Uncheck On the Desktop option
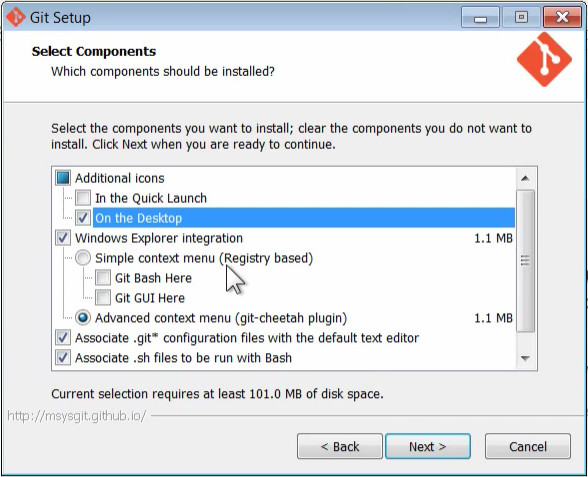588x477 pixels. [x=83, y=218]
